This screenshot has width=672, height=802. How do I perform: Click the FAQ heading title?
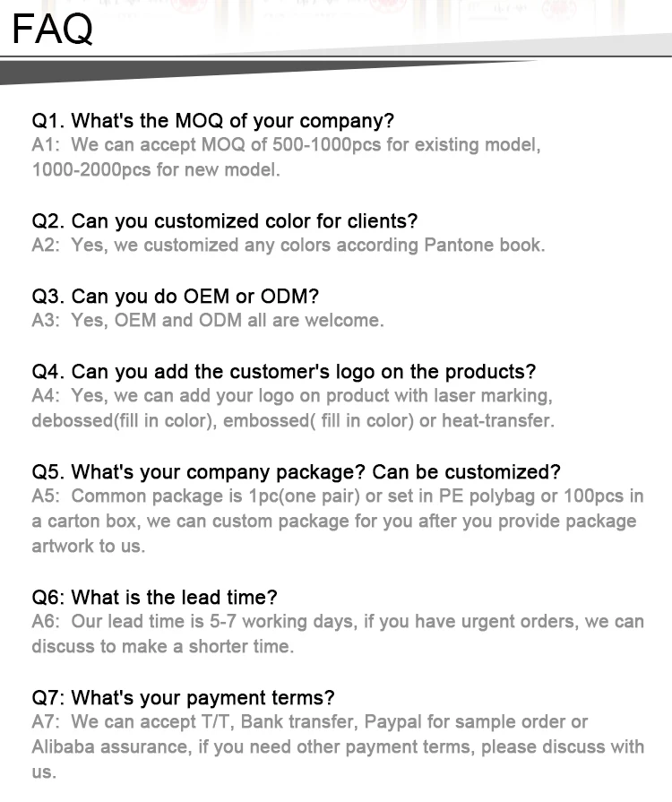pyautogui.click(x=52, y=30)
